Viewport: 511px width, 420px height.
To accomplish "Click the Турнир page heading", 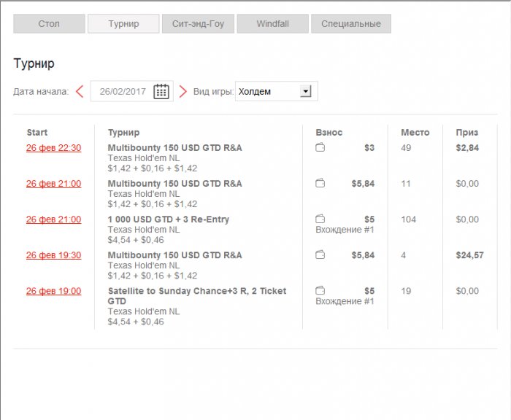I will point(34,63).
